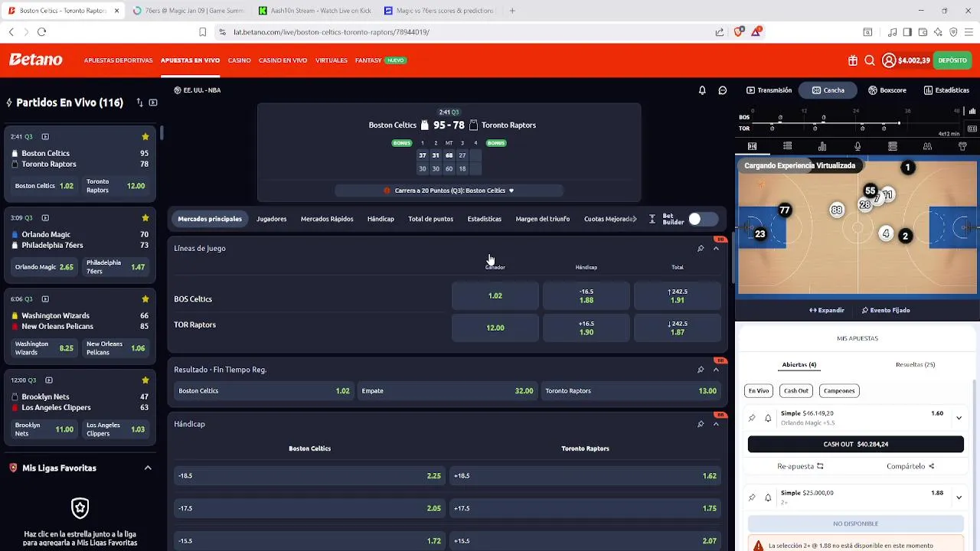Open the chat bubble icon above scoreboard

tap(722, 90)
